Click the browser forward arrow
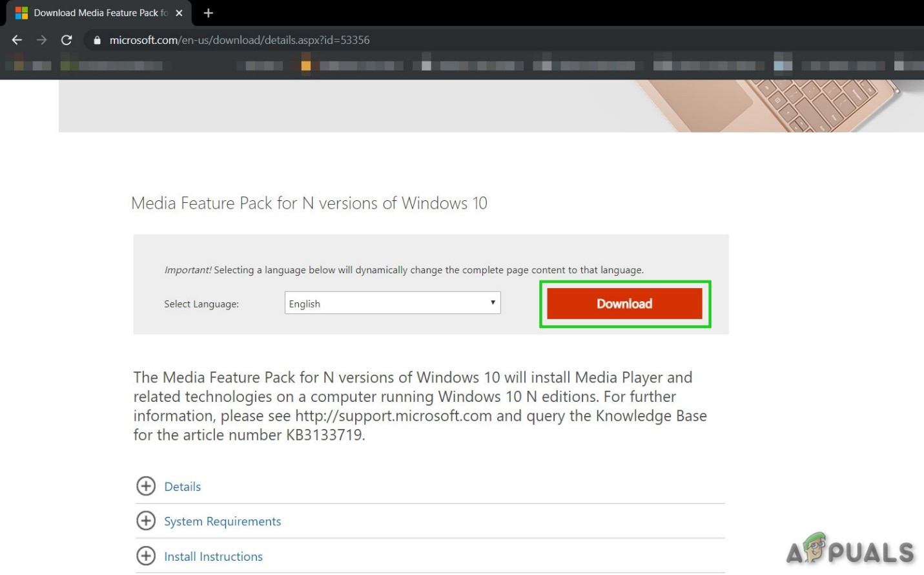Image resolution: width=924 pixels, height=575 pixels. tap(42, 40)
